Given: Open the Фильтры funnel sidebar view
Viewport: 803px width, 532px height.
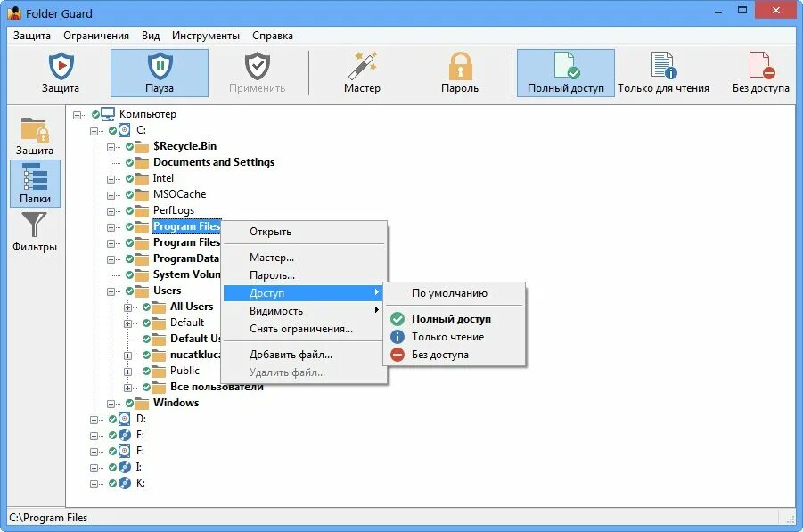Looking at the screenshot, I should [35, 232].
